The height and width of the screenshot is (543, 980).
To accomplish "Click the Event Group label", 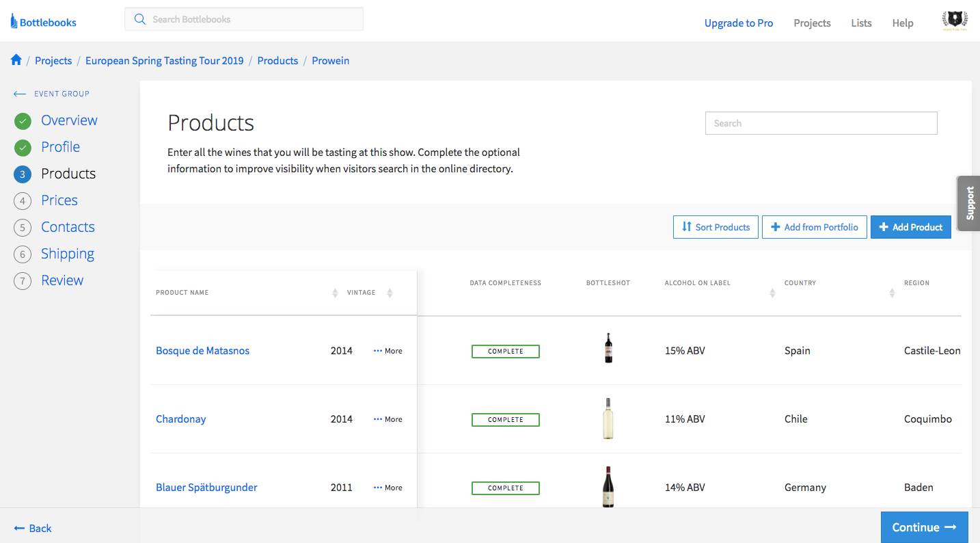I will click(x=62, y=94).
